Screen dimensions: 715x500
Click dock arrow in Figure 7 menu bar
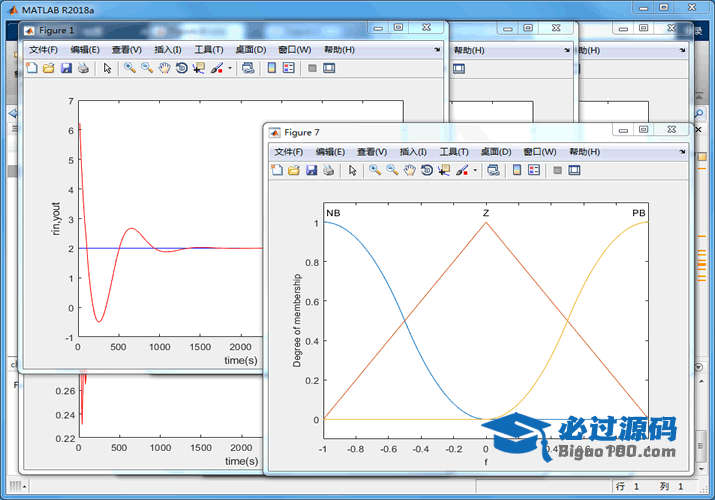pyautogui.click(x=682, y=152)
